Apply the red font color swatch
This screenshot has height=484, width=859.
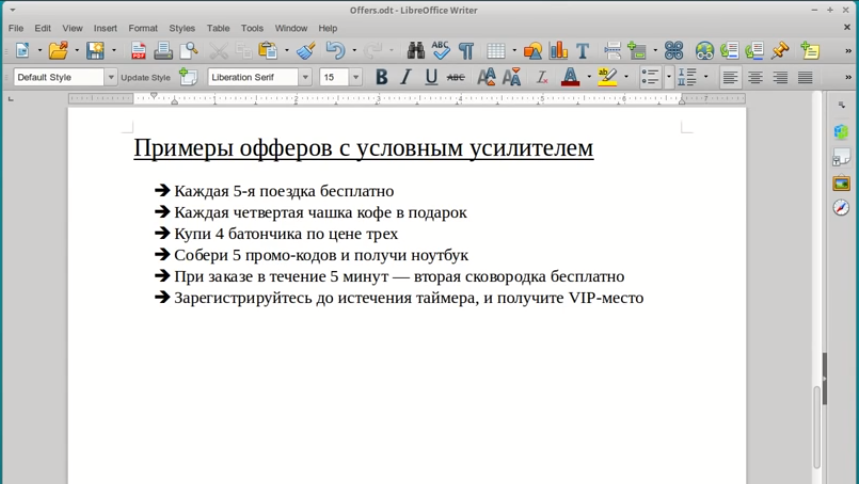[569, 77]
